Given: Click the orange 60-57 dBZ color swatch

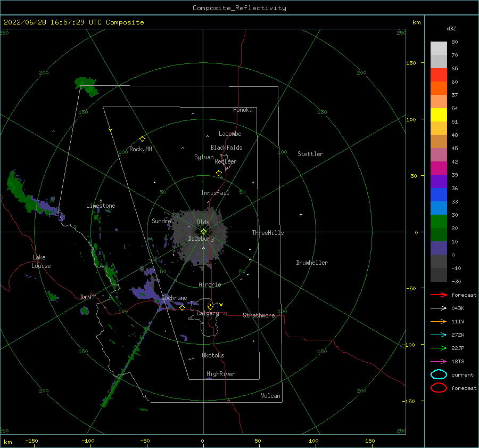Looking at the screenshot, I should 439,88.
